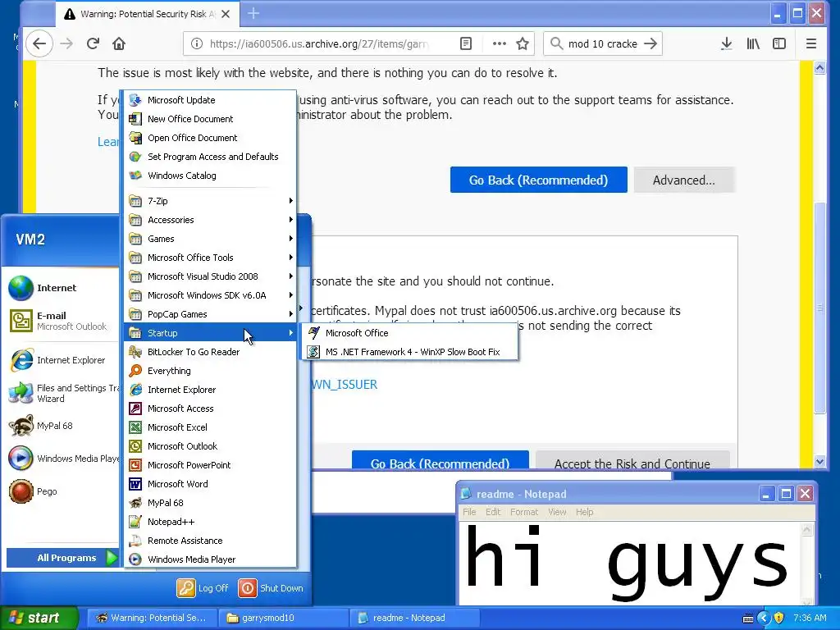Open Windows Media Player from programs list
Viewport: 840px width, 630px height.
210,559
